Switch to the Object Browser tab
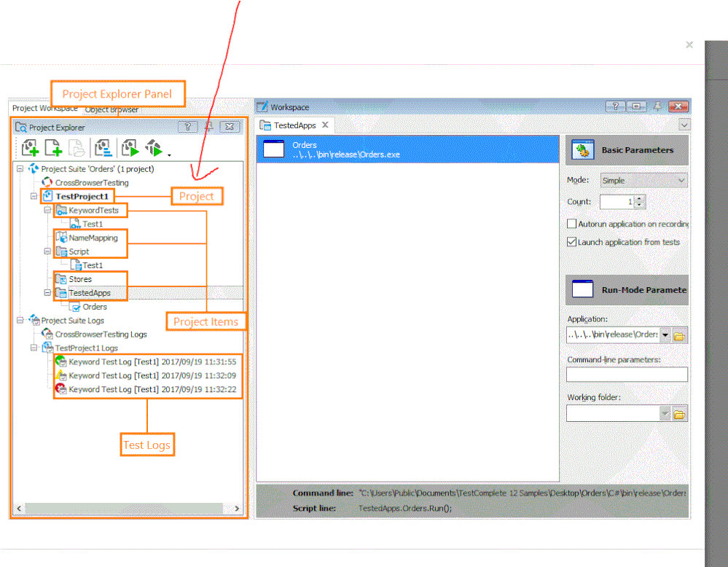Viewport: 728px width, 567px height. click(x=111, y=110)
